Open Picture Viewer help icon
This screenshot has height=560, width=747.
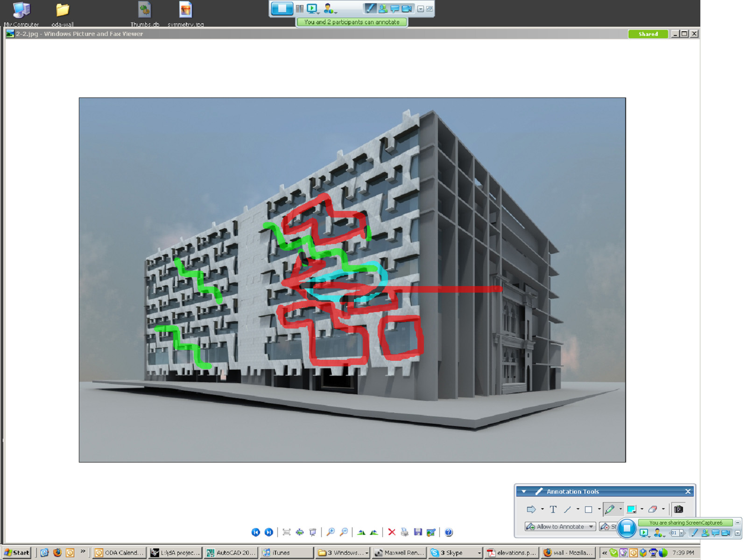pos(449,532)
